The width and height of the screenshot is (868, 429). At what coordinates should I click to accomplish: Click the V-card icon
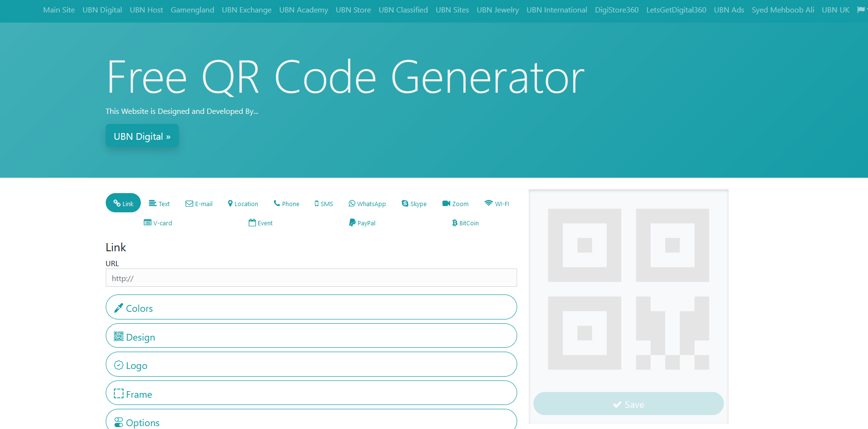148,222
